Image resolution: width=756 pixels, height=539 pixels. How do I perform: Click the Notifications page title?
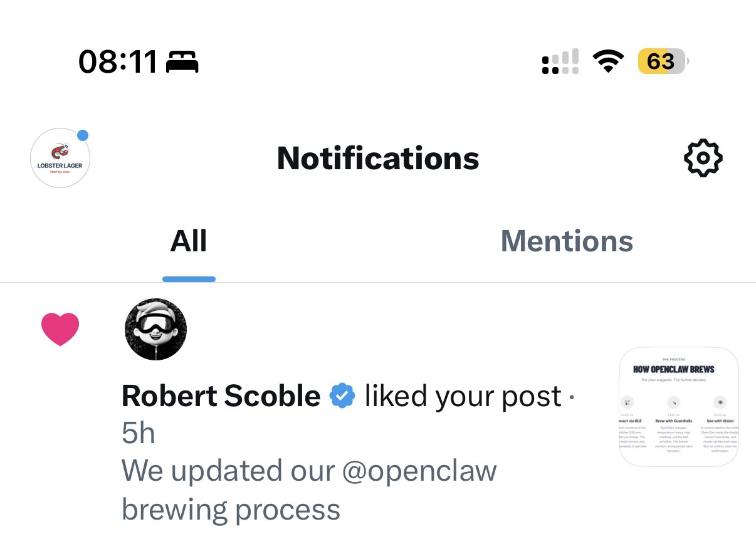378,159
